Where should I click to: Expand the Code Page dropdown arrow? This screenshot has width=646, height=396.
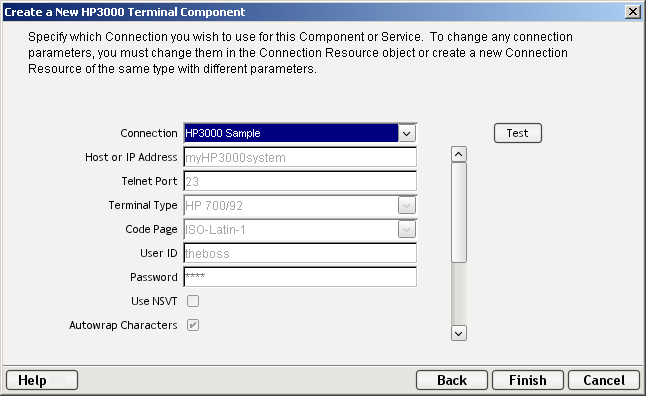(407, 230)
